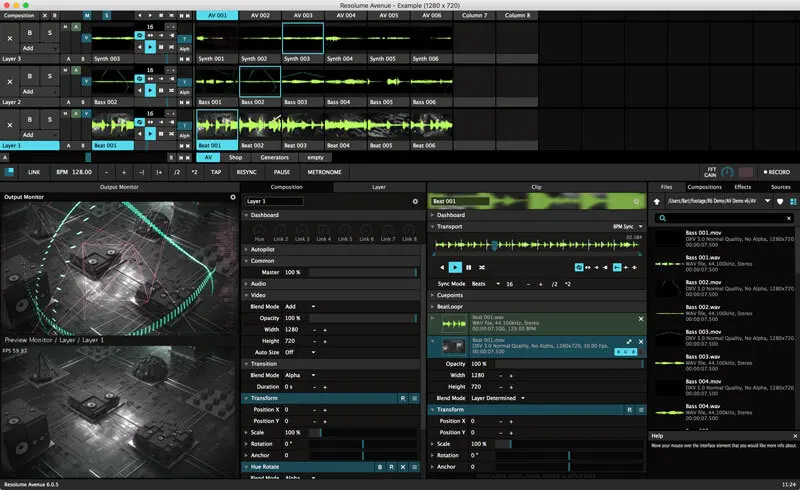Switch to the Effects tab
Screen dimensions: 800x490
pyautogui.click(x=742, y=187)
